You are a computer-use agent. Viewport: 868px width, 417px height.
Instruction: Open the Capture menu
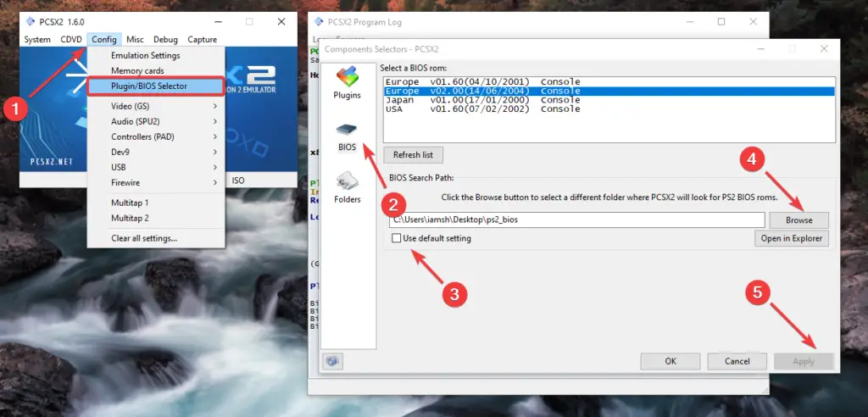[x=202, y=39]
